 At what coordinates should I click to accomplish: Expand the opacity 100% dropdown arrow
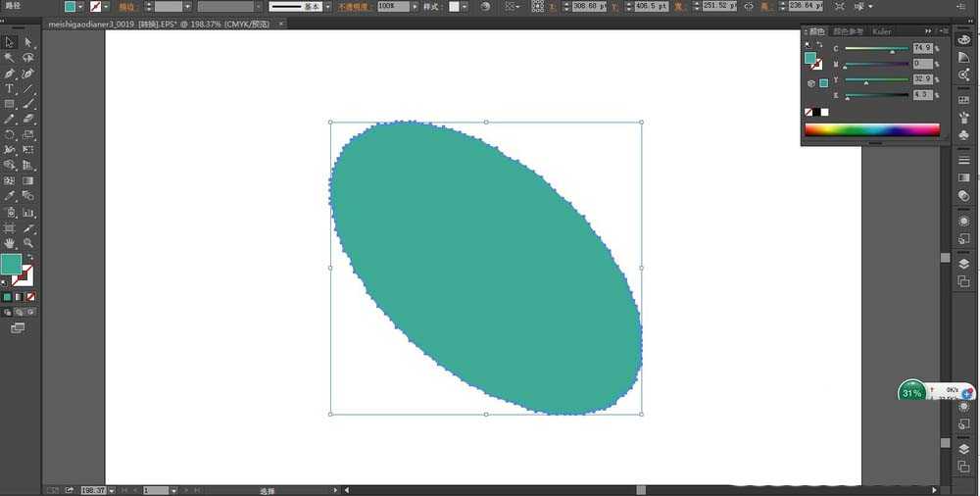pos(415,7)
